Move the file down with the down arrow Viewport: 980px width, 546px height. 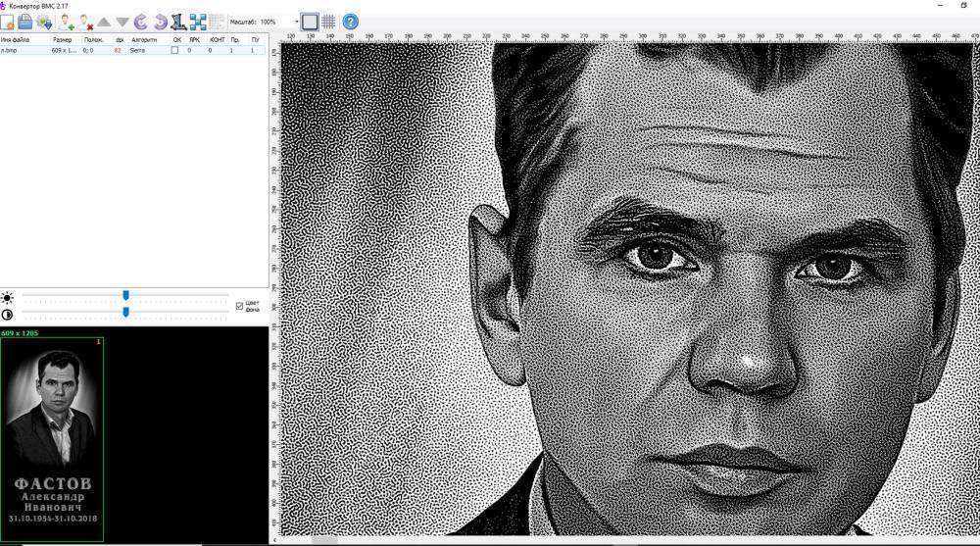(x=122, y=22)
